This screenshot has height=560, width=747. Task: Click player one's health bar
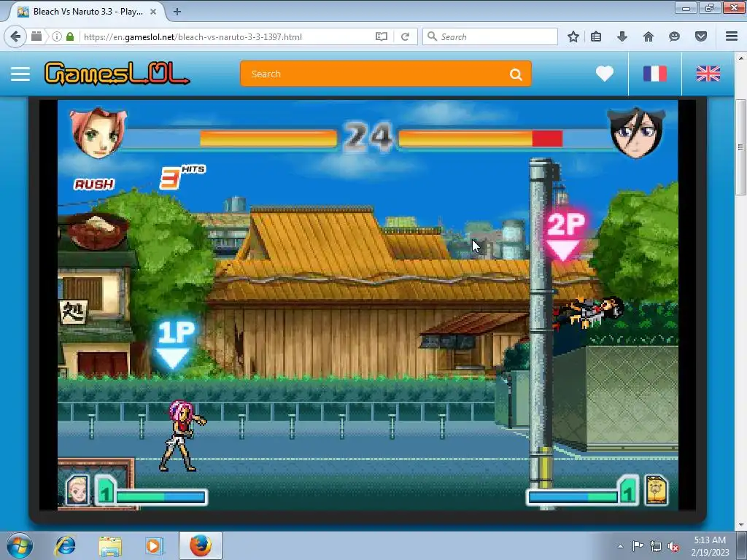228,139
